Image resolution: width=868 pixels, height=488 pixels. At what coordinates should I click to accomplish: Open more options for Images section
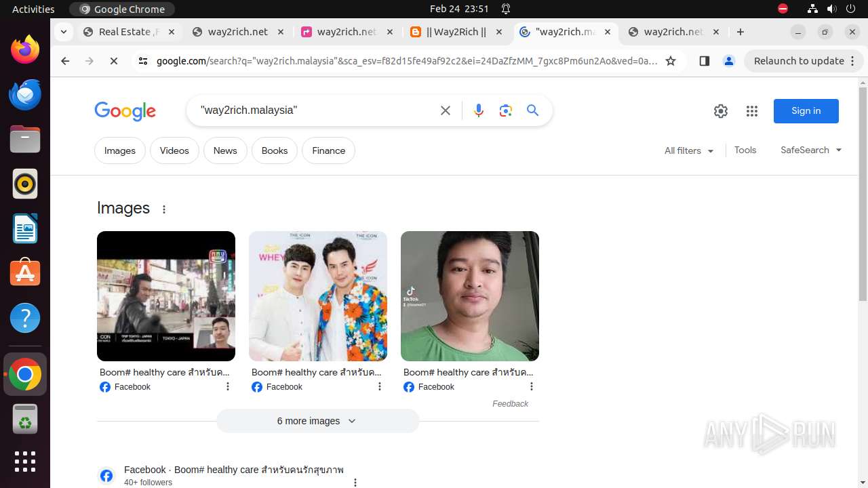pyautogui.click(x=164, y=209)
